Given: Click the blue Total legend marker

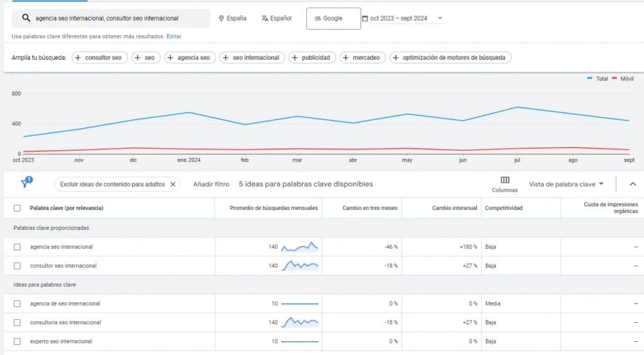Looking at the screenshot, I should coord(590,78).
